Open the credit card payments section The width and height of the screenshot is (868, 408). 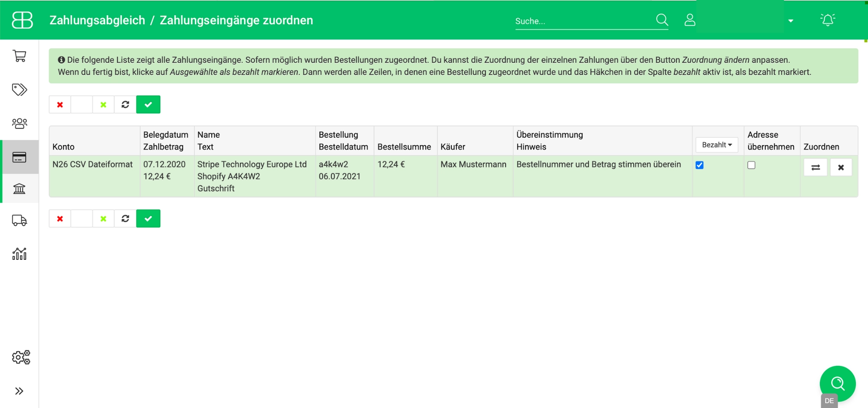click(x=20, y=157)
